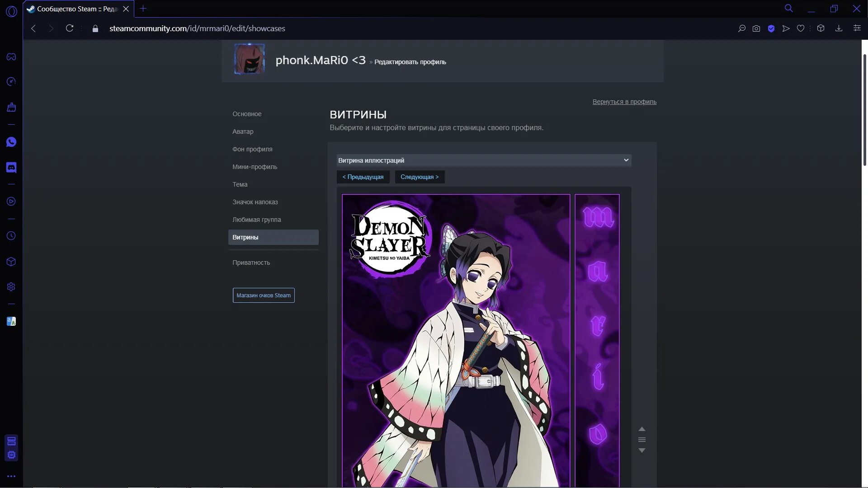Open the Opera GX main menu logo
Image resolution: width=868 pixels, height=488 pixels.
tap(11, 11)
